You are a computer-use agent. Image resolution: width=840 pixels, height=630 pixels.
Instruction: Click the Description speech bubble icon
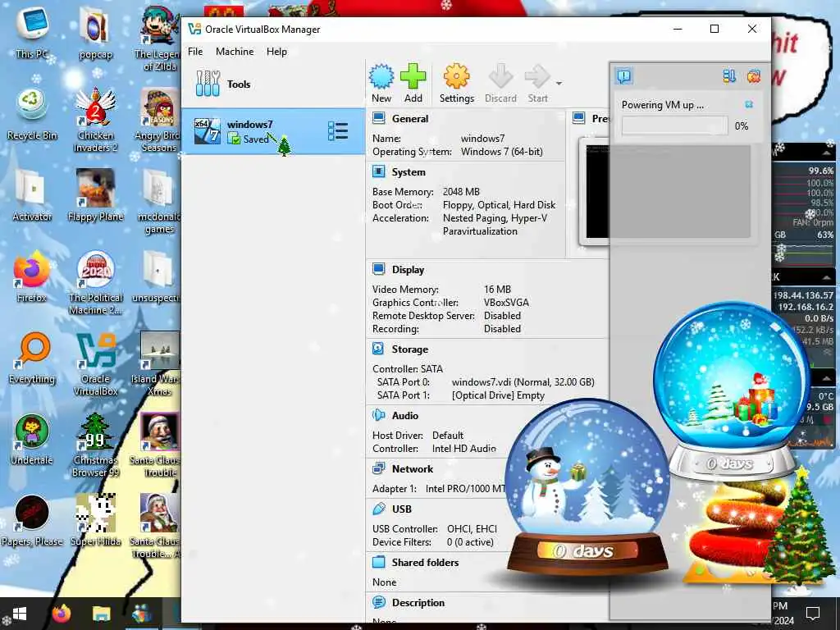tap(379, 602)
